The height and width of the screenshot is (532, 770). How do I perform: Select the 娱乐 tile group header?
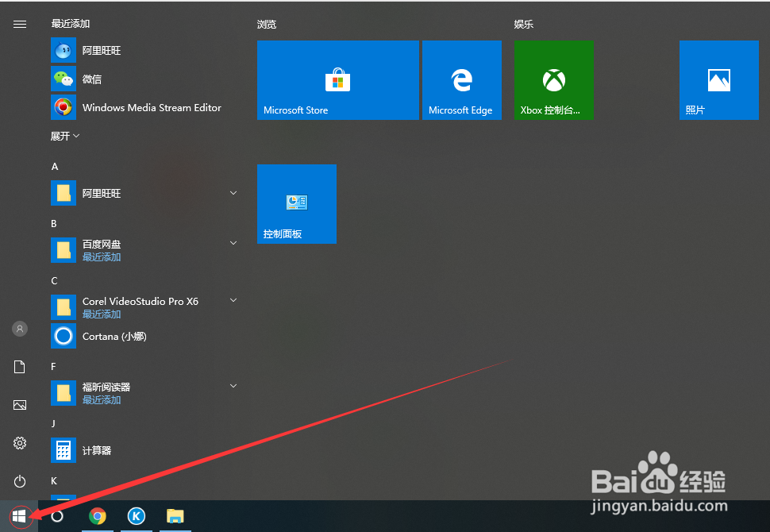coord(523,25)
